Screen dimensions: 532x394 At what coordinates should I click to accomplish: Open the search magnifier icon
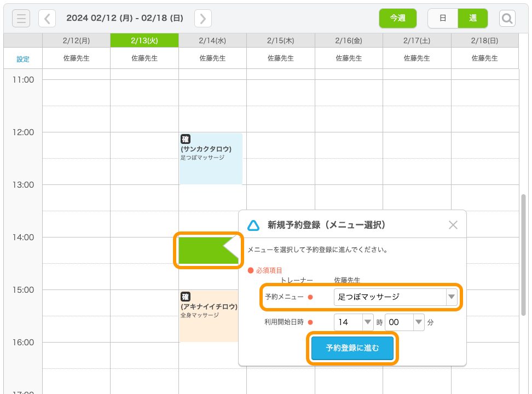point(507,19)
